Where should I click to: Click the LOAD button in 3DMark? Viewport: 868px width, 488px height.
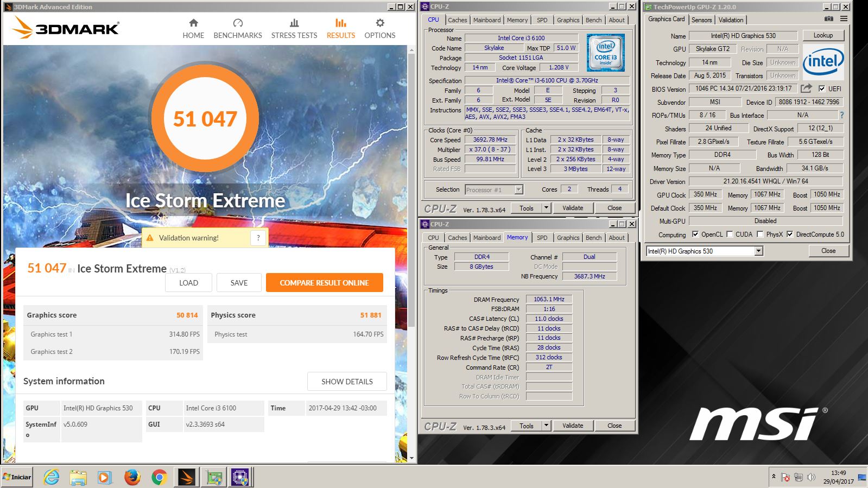[x=188, y=283]
